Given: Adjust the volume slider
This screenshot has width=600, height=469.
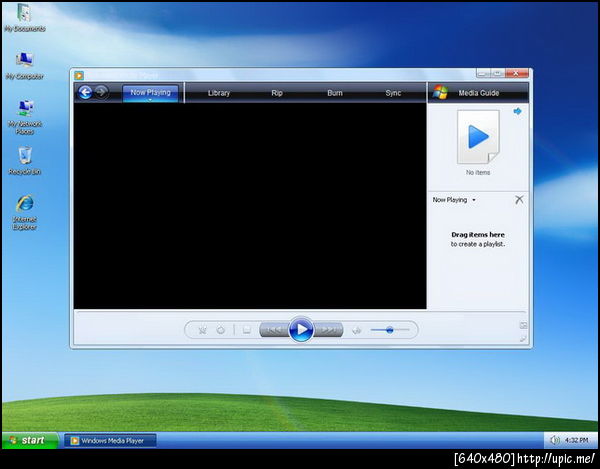Looking at the screenshot, I should 390,329.
